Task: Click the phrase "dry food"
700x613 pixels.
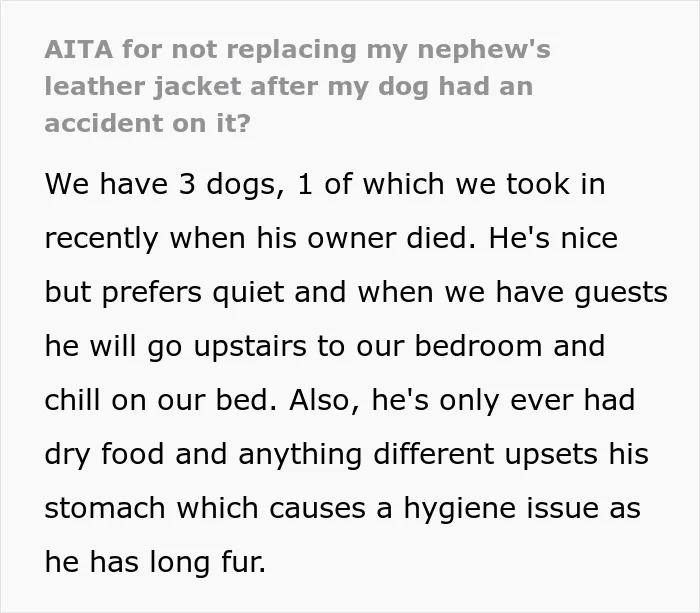Action: click(104, 455)
